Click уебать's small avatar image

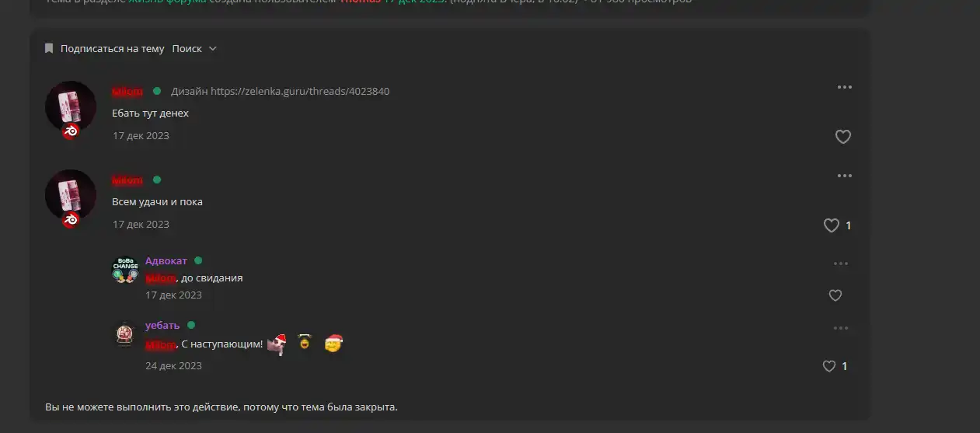pyautogui.click(x=125, y=334)
